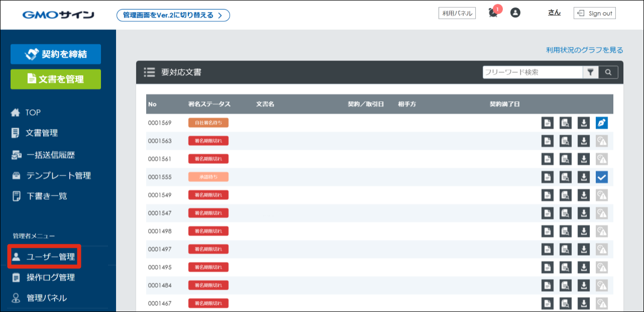Click the expired warning icon for 0001547

click(601, 213)
